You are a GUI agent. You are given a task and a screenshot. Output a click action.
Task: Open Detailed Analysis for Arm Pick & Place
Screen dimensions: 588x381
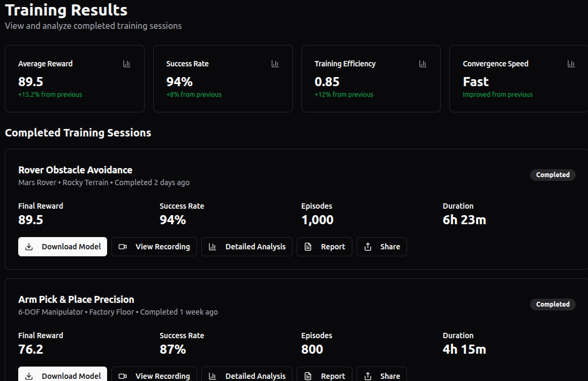(247, 375)
